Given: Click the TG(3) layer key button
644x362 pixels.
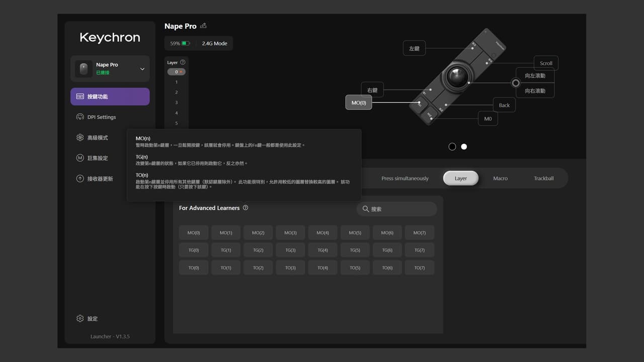Looking at the screenshot, I should click(290, 250).
